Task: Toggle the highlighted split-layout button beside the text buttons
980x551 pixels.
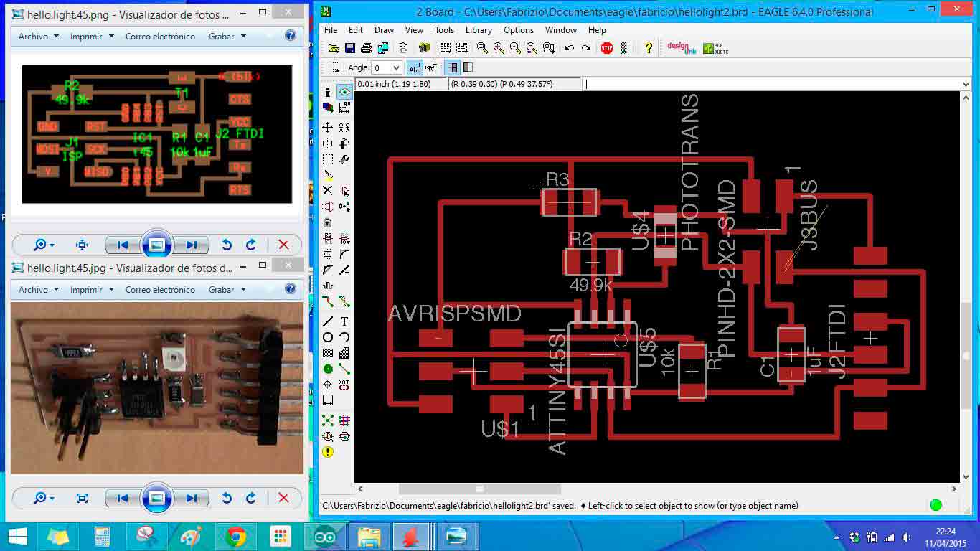Action: click(453, 67)
